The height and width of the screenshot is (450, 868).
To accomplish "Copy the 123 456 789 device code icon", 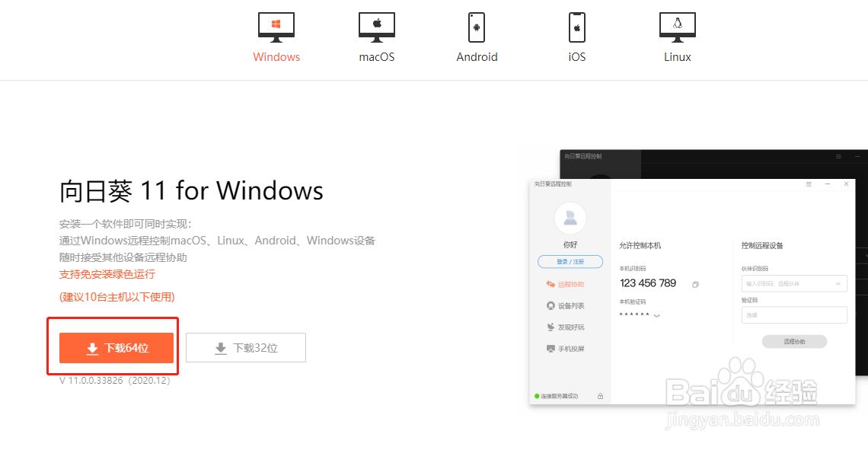I will 695,285.
